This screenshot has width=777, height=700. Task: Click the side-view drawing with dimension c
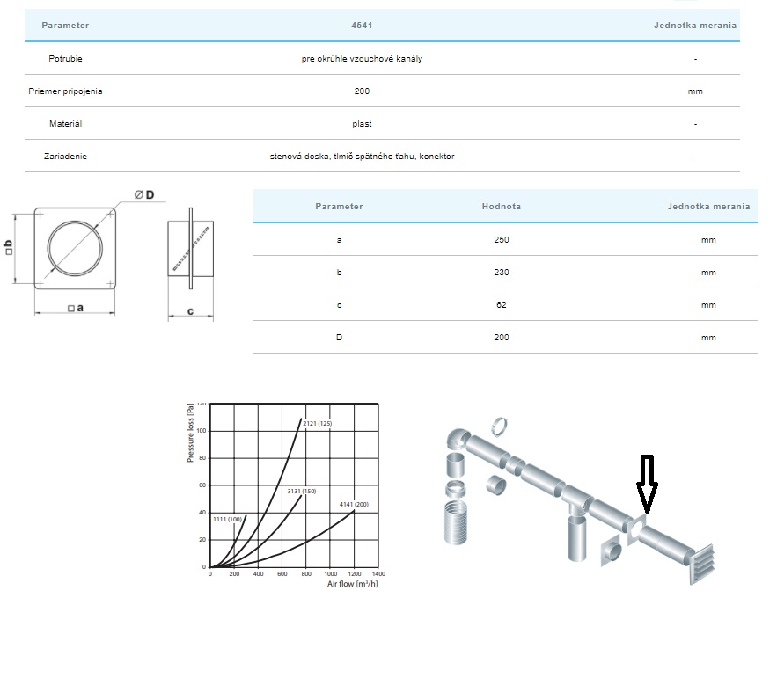point(191,248)
